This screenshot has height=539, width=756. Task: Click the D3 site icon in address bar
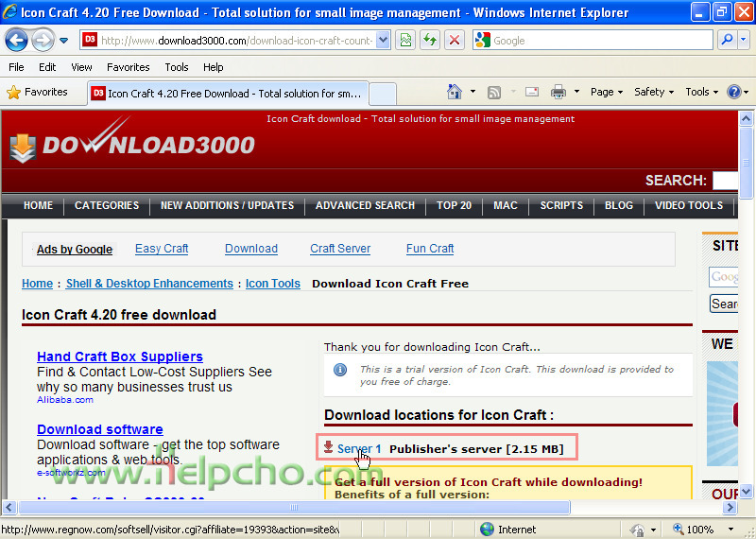click(90, 40)
